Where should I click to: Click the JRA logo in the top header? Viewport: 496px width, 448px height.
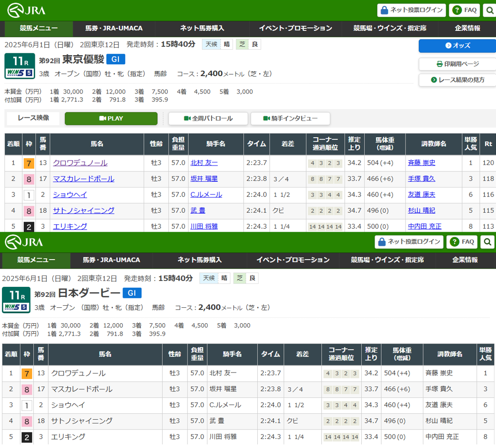(x=26, y=10)
